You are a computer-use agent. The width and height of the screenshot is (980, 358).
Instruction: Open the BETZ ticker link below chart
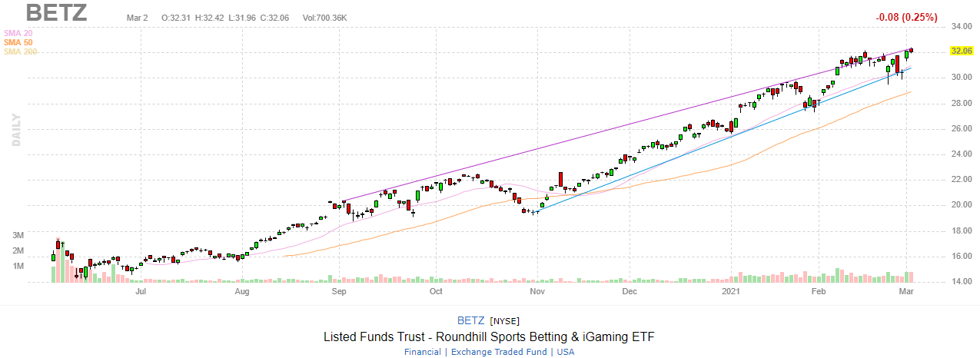[x=470, y=320]
